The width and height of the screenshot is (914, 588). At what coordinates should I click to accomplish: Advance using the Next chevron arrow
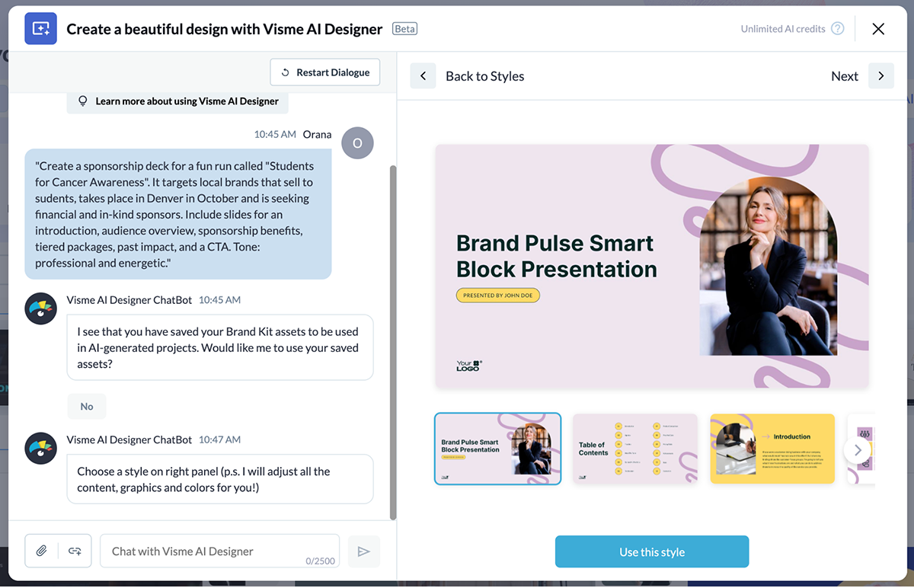coord(881,75)
